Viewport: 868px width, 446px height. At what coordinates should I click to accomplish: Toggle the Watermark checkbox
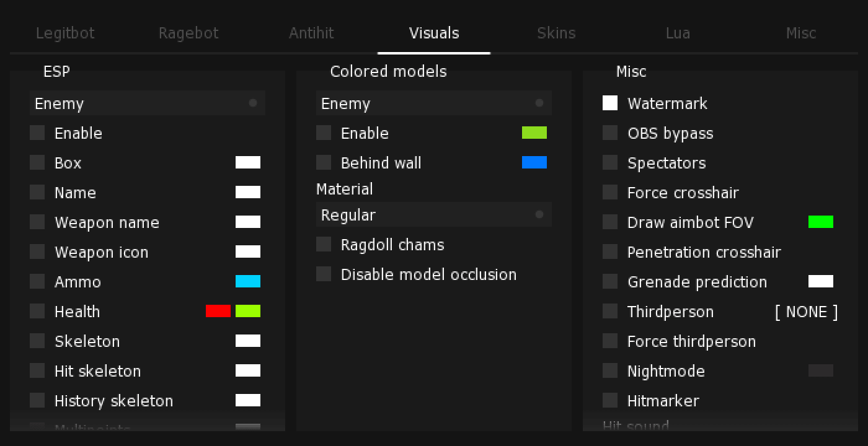pos(610,103)
